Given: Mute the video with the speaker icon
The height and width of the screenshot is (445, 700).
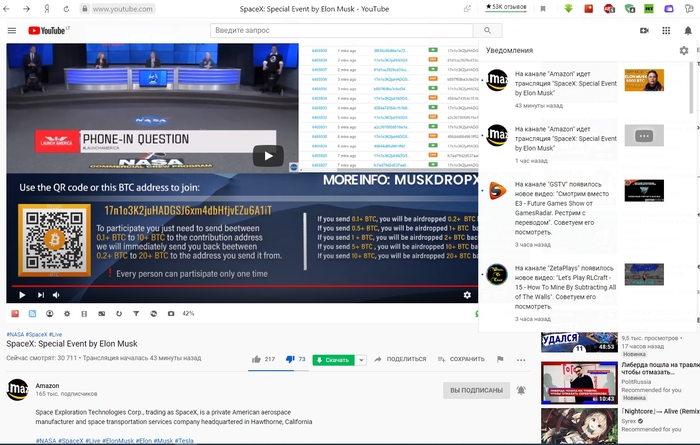Looking at the screenshot, I should pos(56,295).
